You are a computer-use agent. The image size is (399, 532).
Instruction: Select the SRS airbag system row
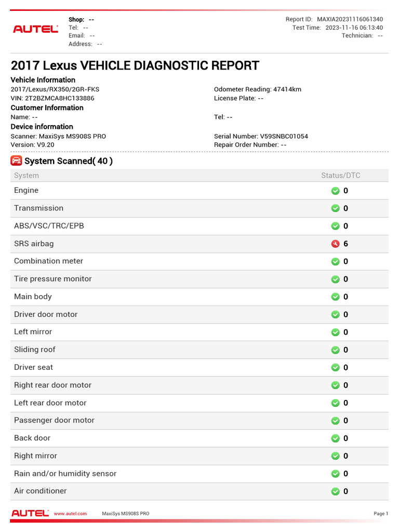tap(199, 244)
